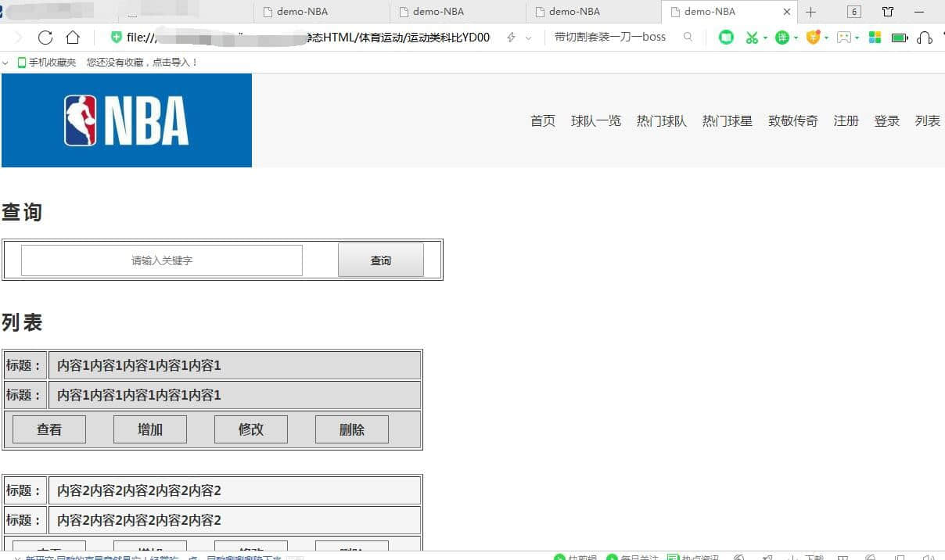Open a new browser tab

[811, 12]
